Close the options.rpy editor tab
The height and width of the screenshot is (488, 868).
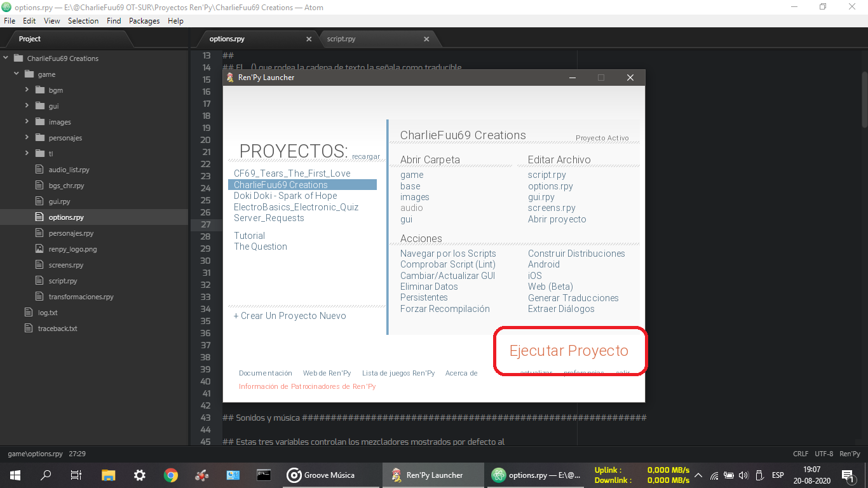tap(309, 39)
